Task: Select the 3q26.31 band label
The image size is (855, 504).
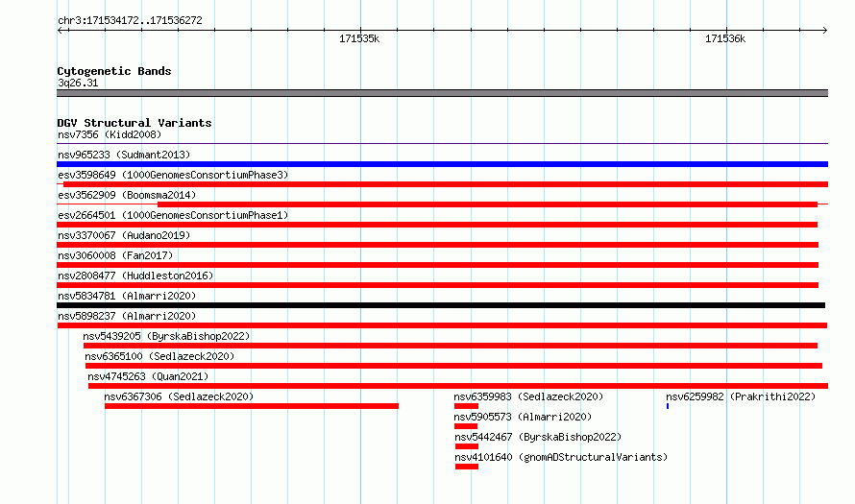Action: click(x=78, y=83)
